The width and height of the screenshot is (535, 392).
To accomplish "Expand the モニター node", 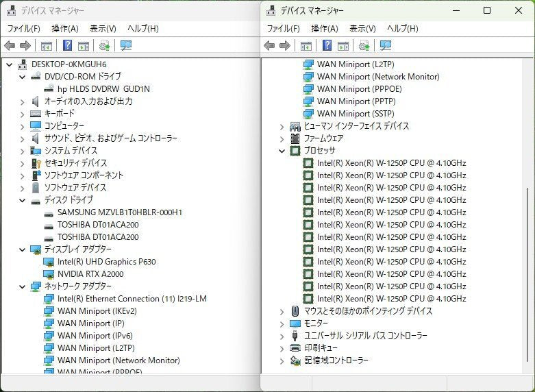I will click(282, 323).
